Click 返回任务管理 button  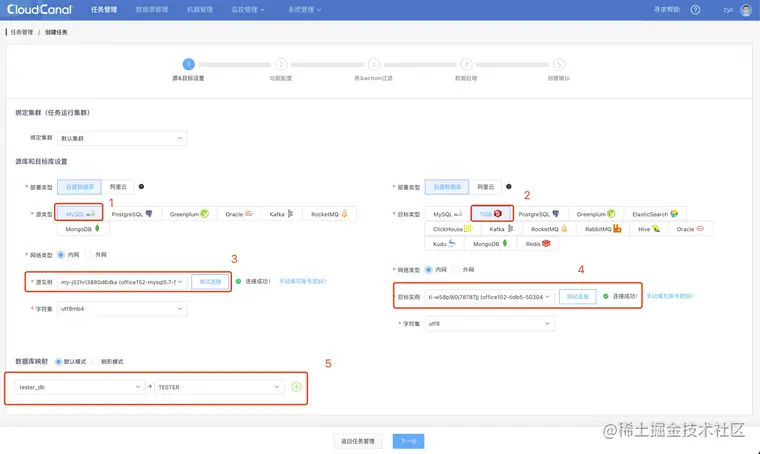(358, 441)
